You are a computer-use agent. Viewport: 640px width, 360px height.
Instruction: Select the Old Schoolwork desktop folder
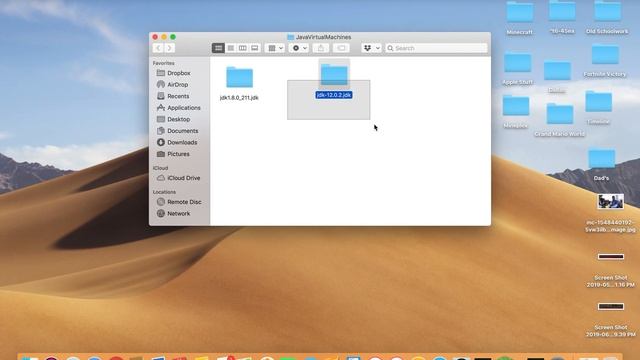click(x=607, y=11)
